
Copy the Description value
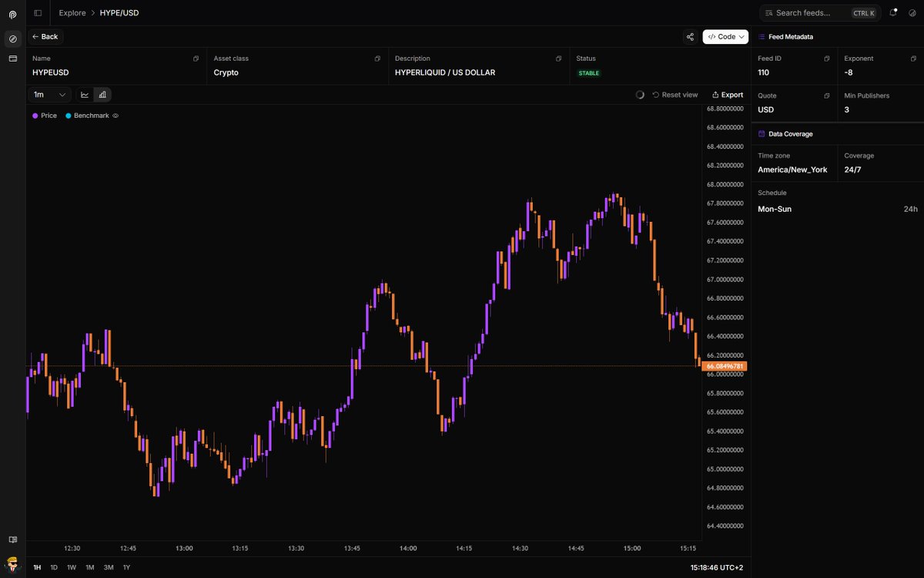coord(558,59)
